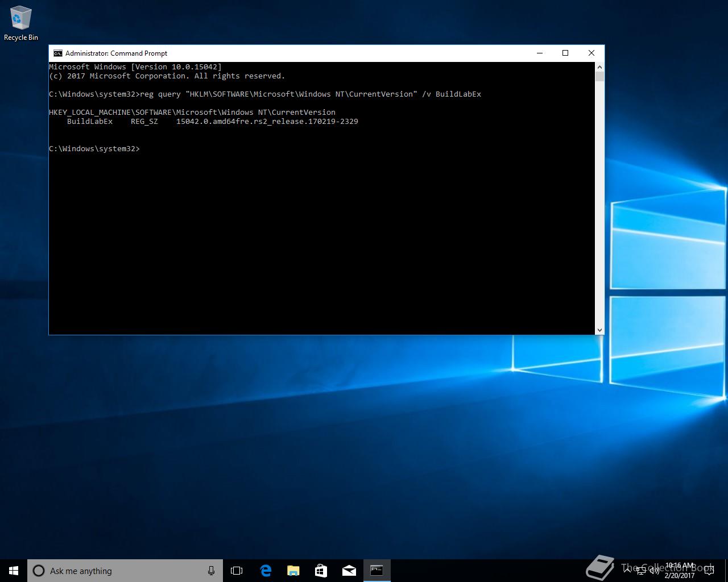Click the 'Microsoft Windows [Version 10.0.15042]' line
This screenshot has height=582, width=728.
pos(135,66)
